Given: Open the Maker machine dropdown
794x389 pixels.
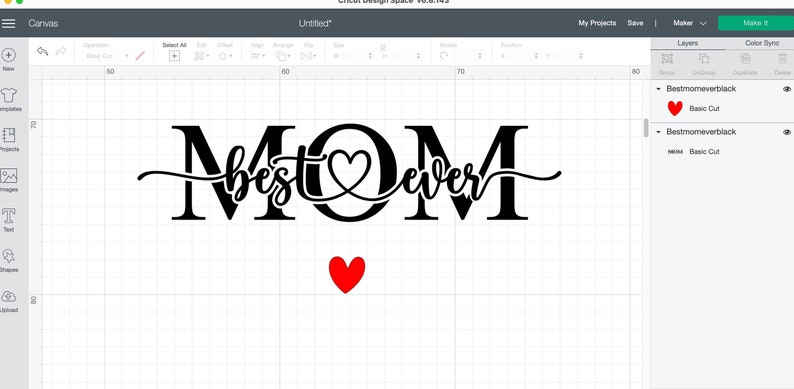Looking at the screenshot, I should [690, 23].
